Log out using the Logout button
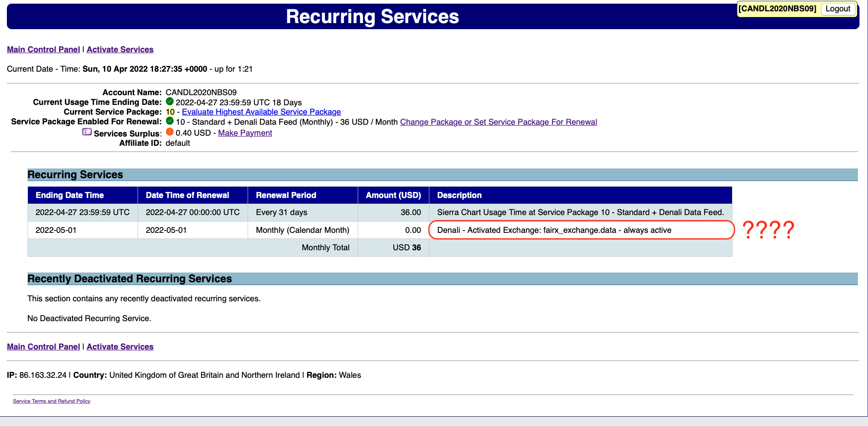The width and height of the screenshot is (868, 426). point(838,9)
